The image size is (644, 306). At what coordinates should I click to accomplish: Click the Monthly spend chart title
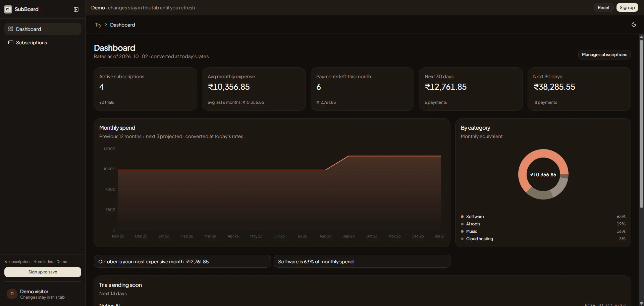click(x=117, y=128)
